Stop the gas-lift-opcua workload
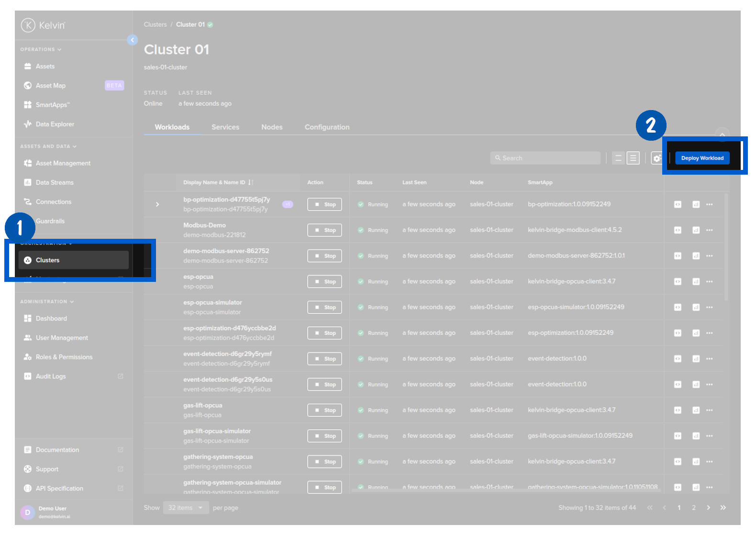756x536 pixels. pyautogui.click(x=324, y=411)
